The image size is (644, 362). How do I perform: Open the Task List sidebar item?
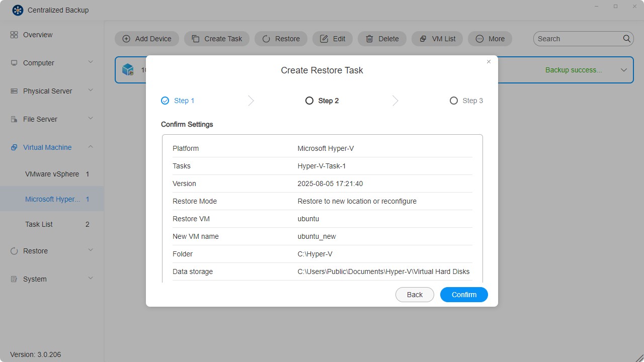[x=39, y=224]
